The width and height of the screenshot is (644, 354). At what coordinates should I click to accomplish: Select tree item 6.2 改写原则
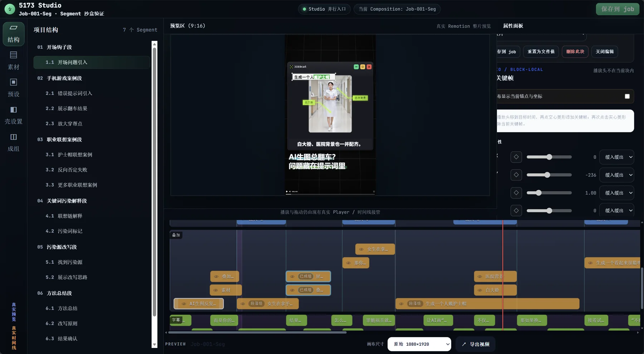92,323
